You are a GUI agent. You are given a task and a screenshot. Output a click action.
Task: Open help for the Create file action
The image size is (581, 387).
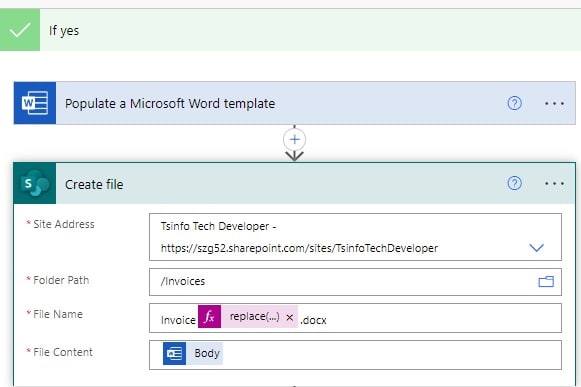point(514,183)
